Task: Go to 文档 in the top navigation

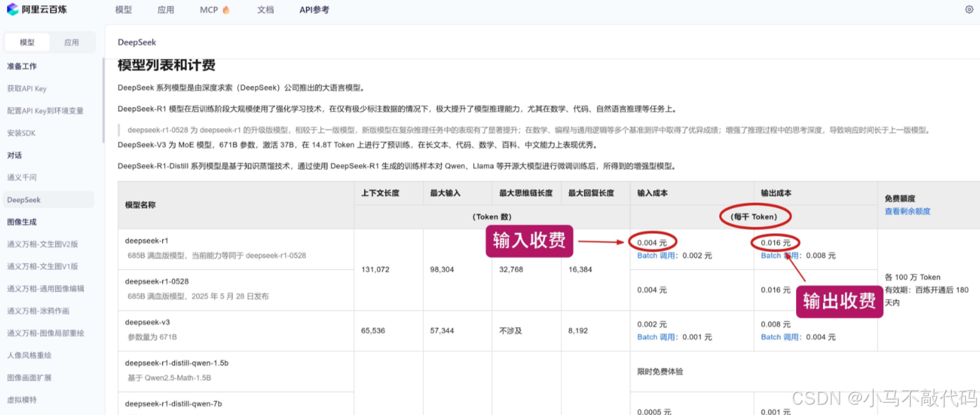Action: click(265, 10)
